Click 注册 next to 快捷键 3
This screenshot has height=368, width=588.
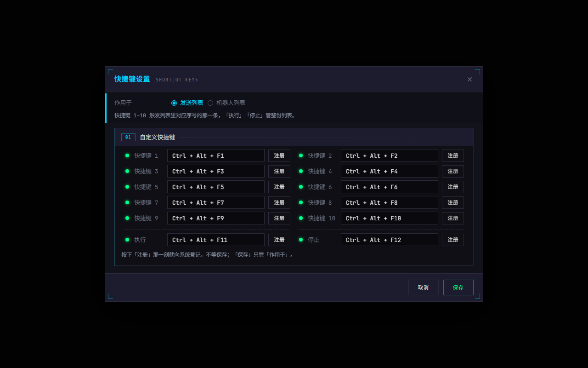(x=279, y=171)
